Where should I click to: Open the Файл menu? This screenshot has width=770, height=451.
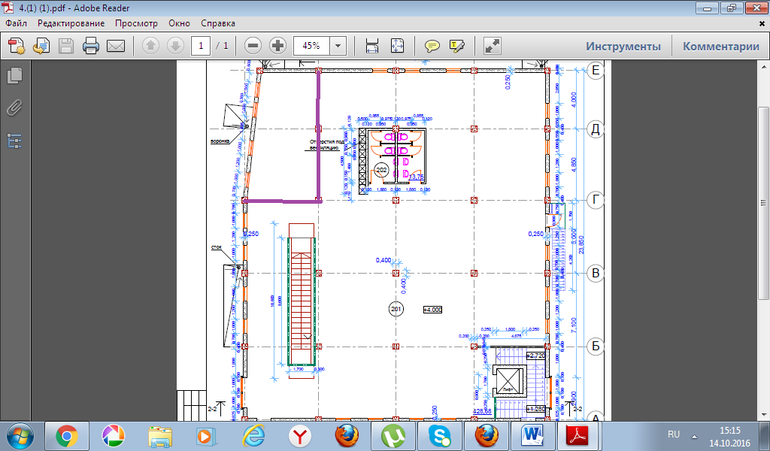(15, 22)
